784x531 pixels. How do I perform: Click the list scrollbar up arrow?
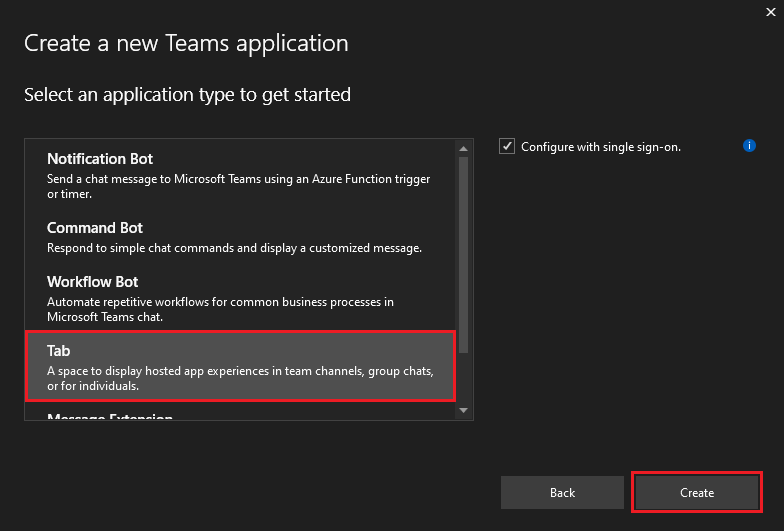tap(464, 148)
